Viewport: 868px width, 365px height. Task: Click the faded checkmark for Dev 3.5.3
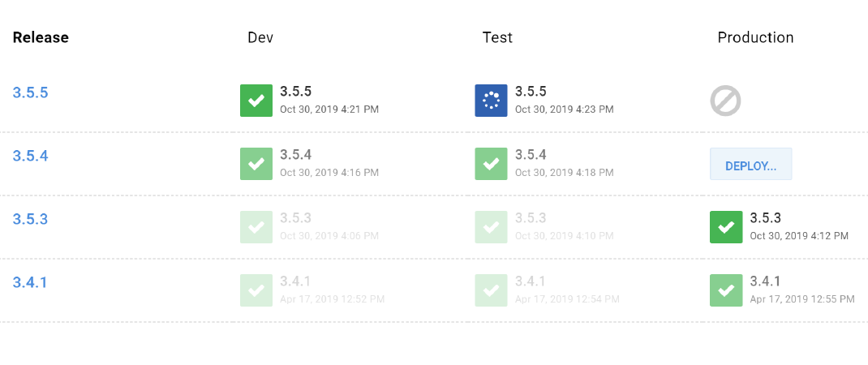(256, 226)
